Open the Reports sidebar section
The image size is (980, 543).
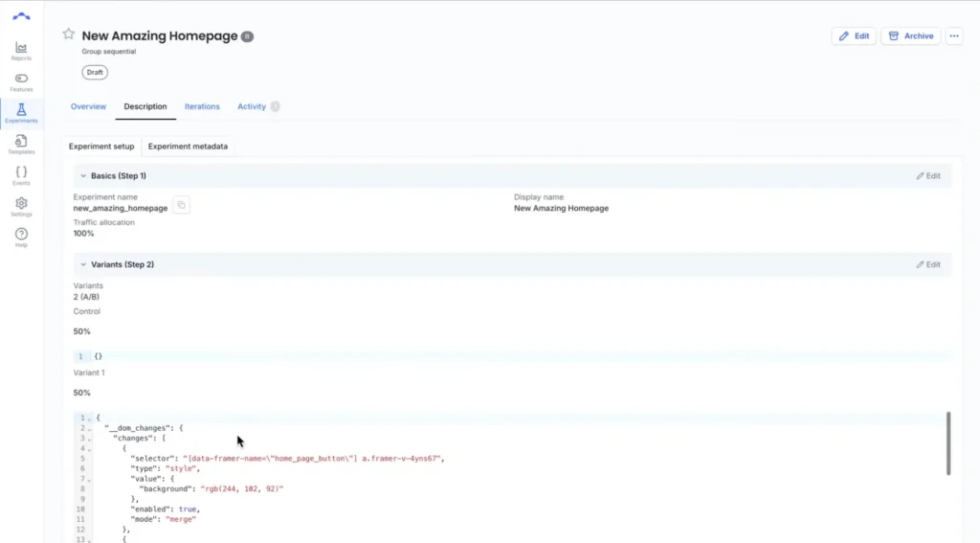(x=21, y=52)
